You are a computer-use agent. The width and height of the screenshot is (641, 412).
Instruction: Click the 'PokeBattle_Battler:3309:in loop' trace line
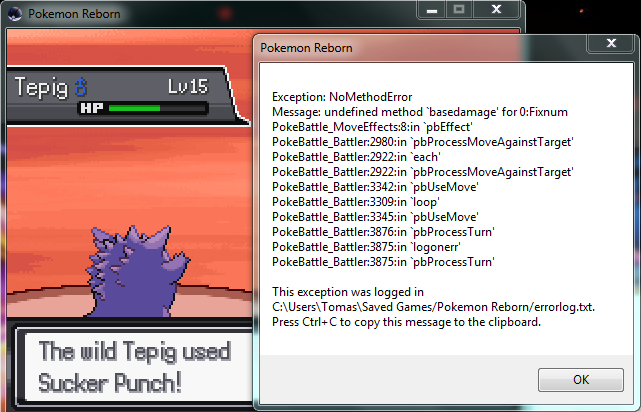[356, 202]
